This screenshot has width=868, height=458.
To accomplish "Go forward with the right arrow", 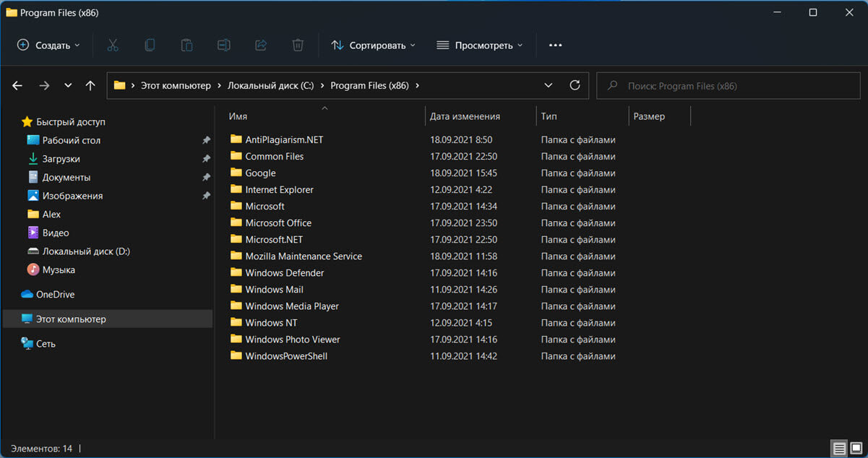I will 44,85.
